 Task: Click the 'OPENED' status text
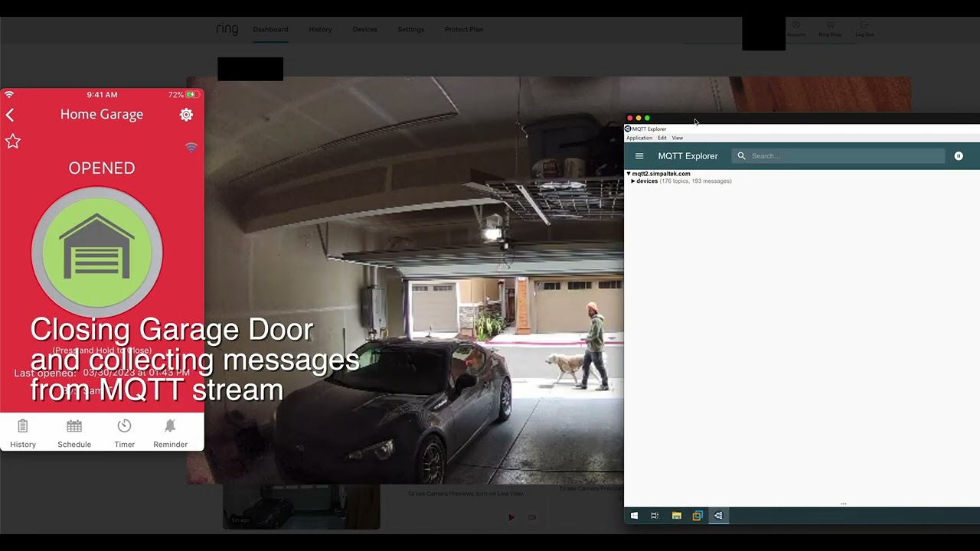[x=102, y=168]
